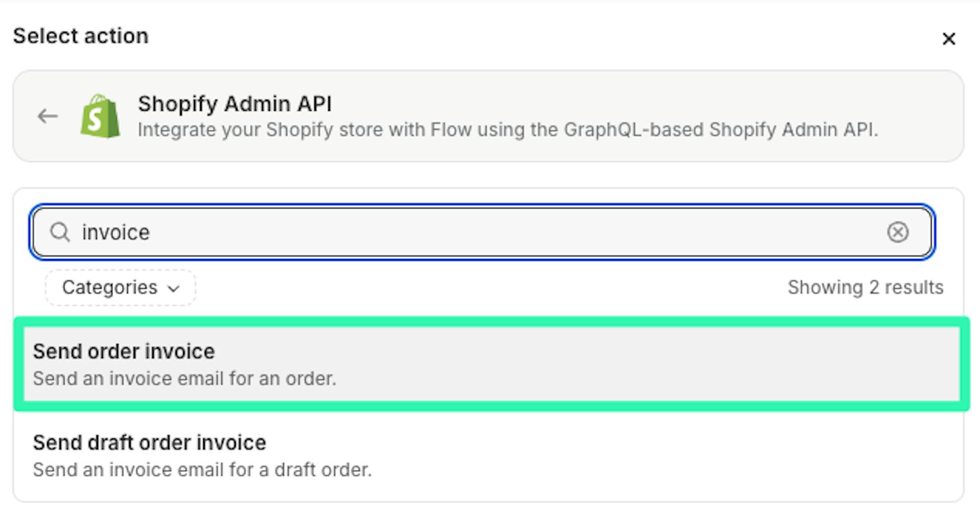Click the Shopify bag logo
The image size is (980, 532).
click(x=100, y=116)
